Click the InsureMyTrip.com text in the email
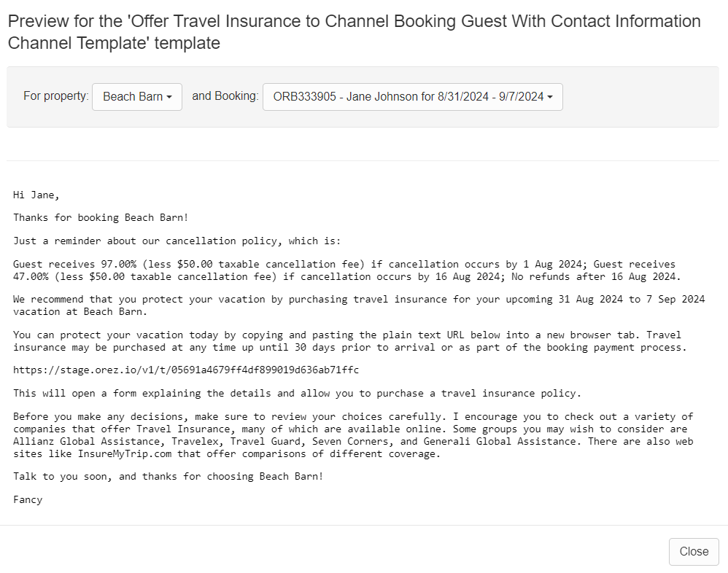This screenshot has width=728, height=573. 125,453
